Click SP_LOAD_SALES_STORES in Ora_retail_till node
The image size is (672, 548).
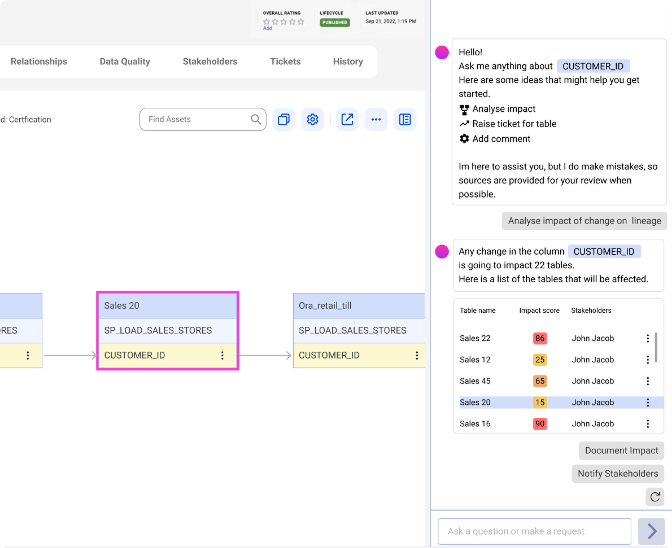pyautogui.click(x=352, y=330)
